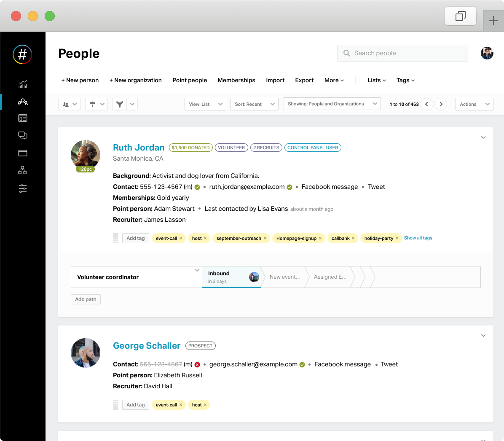The width and height of the screenshot is (504, 441).
Task: Click the Add path button
Action: 86,299
